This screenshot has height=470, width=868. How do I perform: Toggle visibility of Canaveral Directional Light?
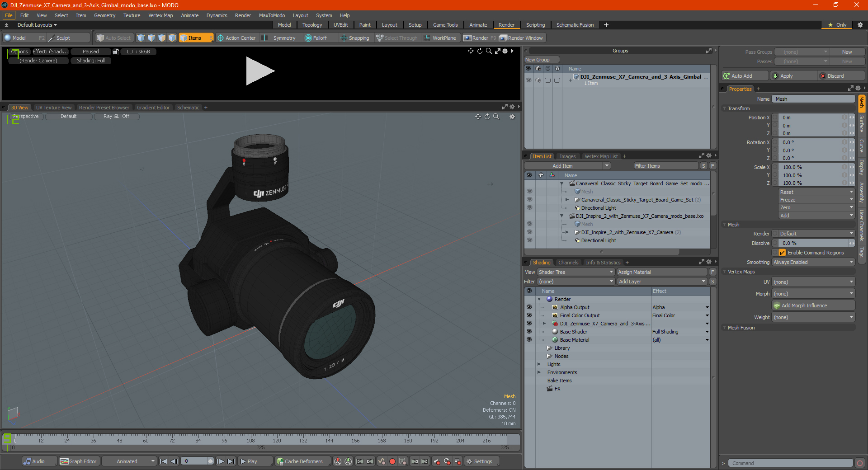coord(529,208)
